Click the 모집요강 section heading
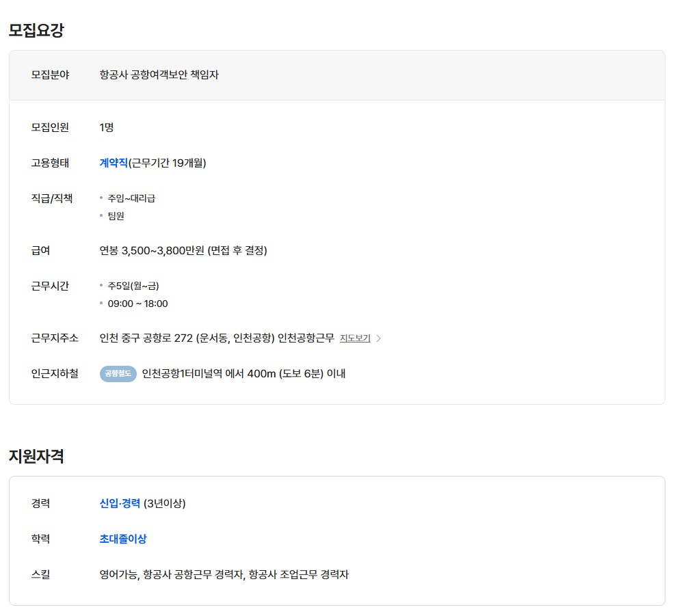This screenshot has width=675, height=616. [x=36, y=30]
